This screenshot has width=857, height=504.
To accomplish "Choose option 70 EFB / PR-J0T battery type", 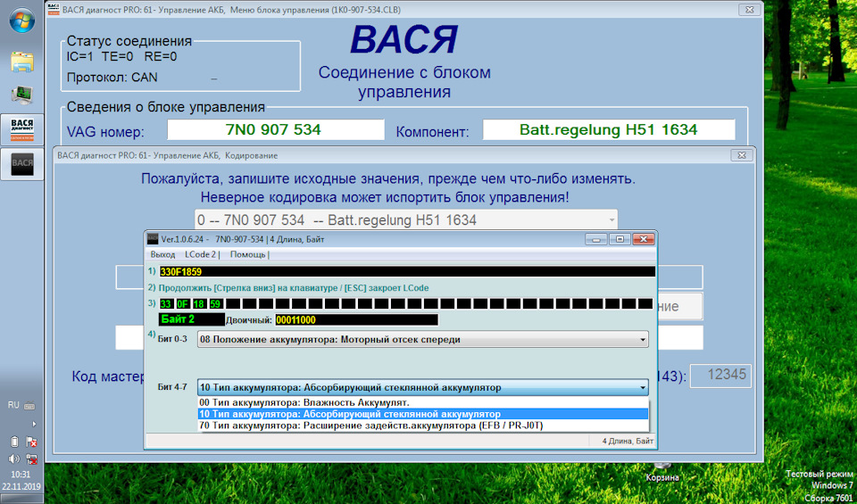I will pos(423,426).
